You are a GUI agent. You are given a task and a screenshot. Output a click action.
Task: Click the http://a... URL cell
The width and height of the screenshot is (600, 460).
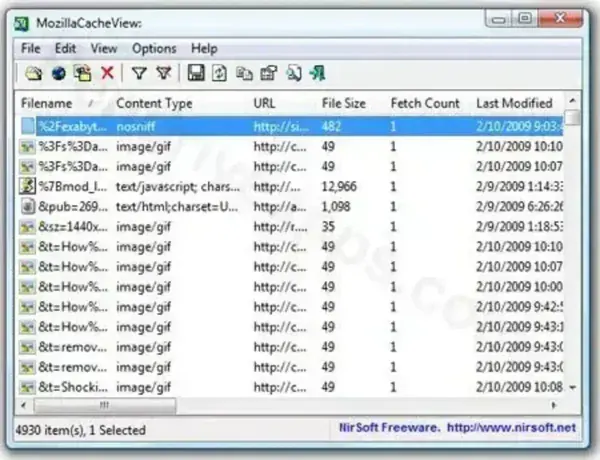point(280,207)
